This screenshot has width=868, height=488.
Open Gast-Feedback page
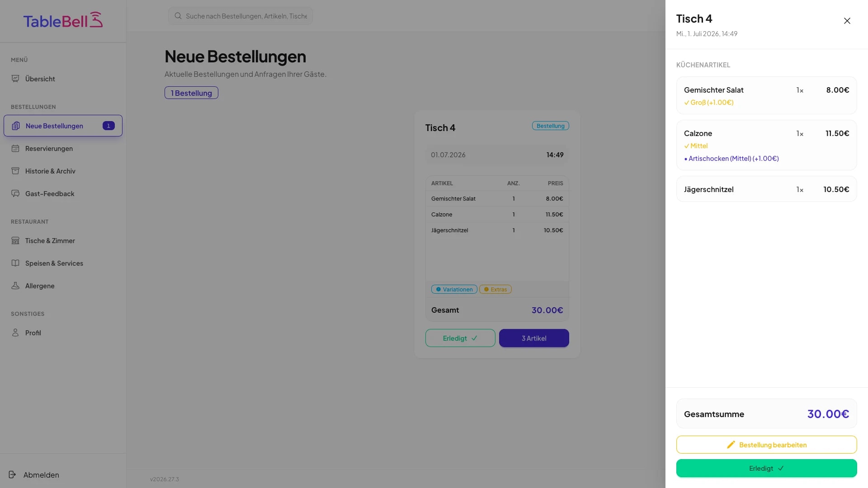click(x=63, y=193)
